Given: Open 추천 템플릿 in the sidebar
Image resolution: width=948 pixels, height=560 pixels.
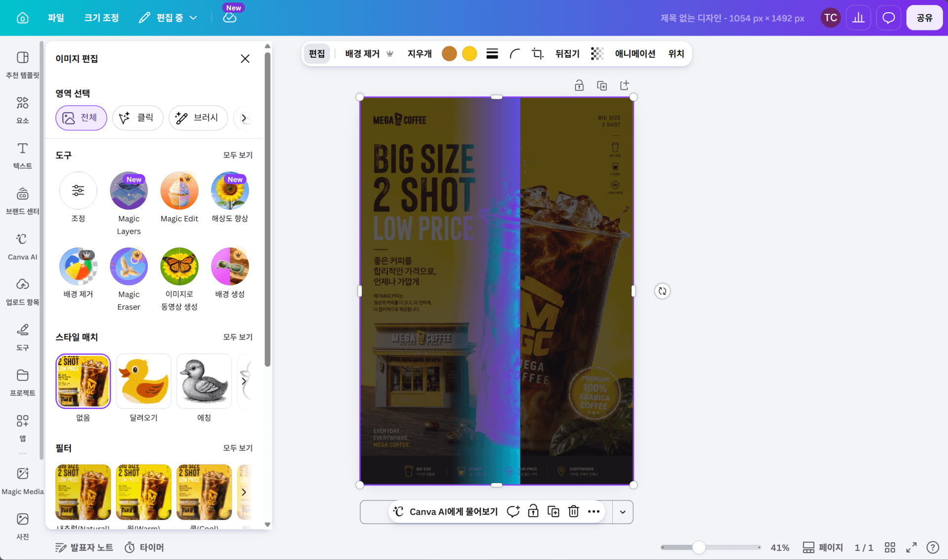Looking at the screenshot, I should point(22,64).
